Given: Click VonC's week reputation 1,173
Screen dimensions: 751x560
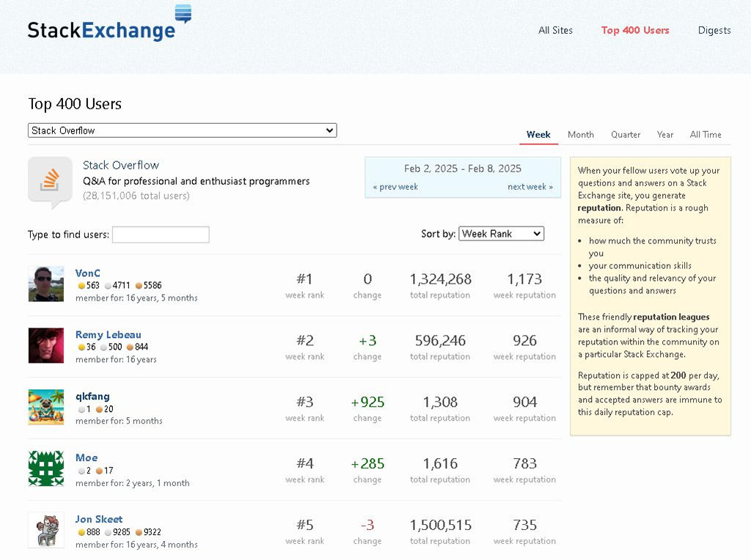Looking at the screenshot, I should point(524,279).
